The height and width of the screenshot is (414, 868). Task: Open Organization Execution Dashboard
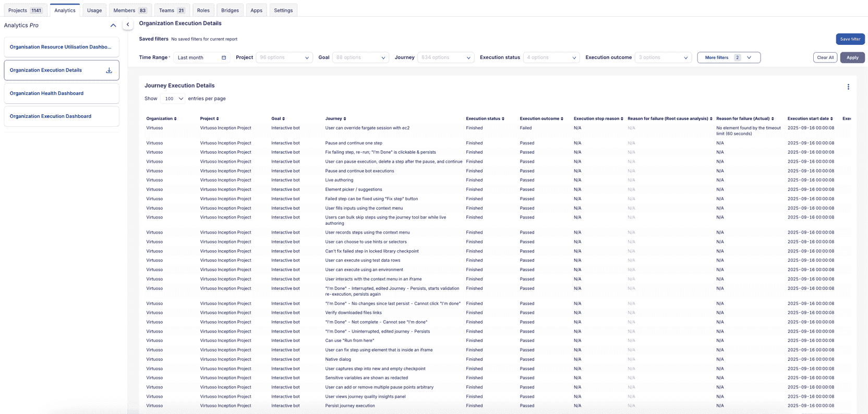pyautogui.click(x=62, y=116)
